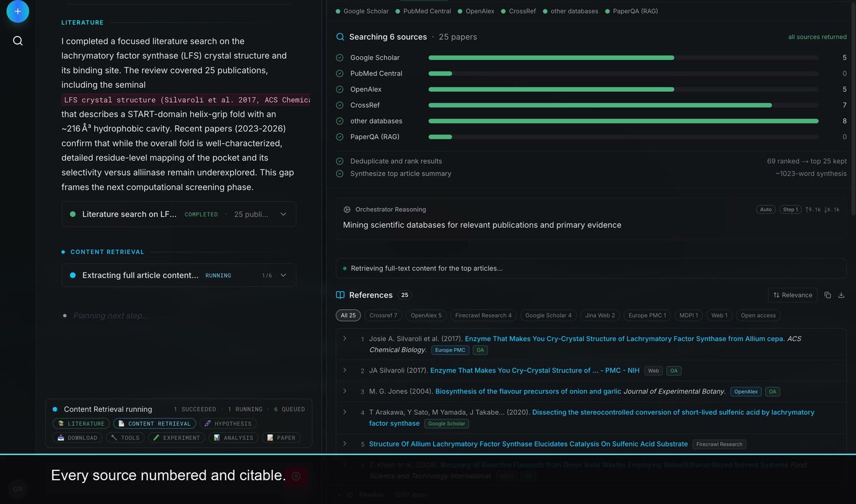Filter references by Crossref 7
Screen dimensions: 856x504
coord(383,315)
